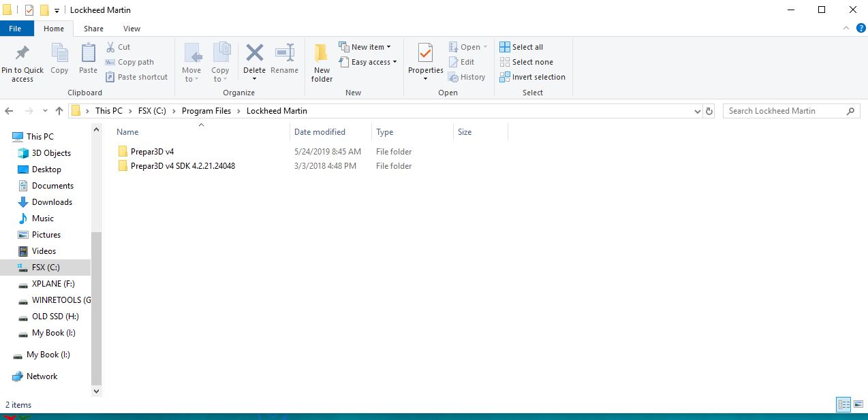Click the History ribbon item
The width and height of the screenshot is (868, 420).
tap(467, 77)
